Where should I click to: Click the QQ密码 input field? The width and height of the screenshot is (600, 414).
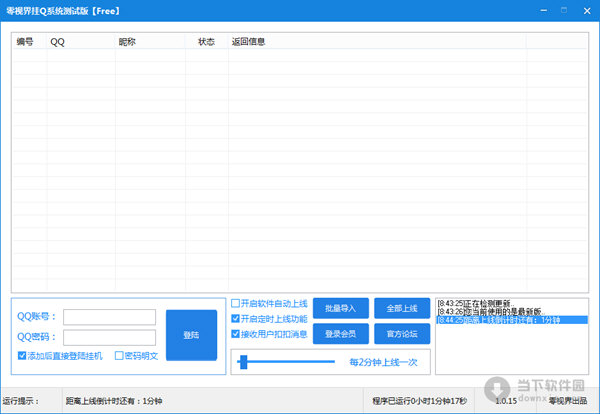109,337
